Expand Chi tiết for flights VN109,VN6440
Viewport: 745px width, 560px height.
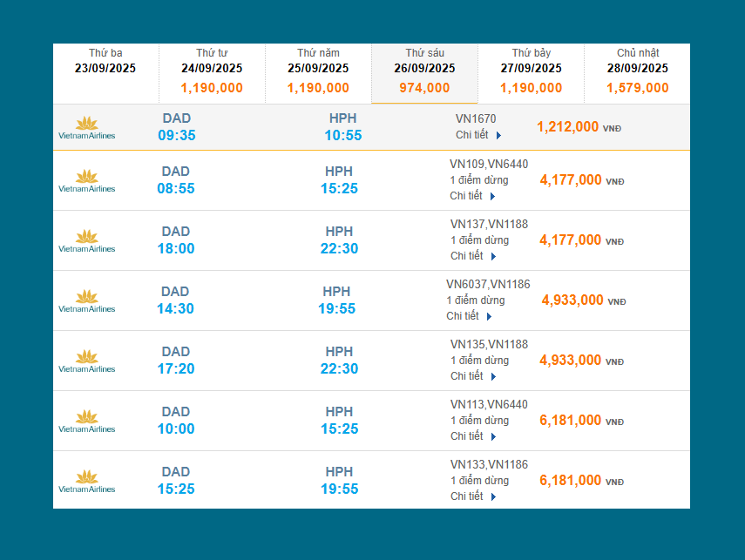coord(472,196)
